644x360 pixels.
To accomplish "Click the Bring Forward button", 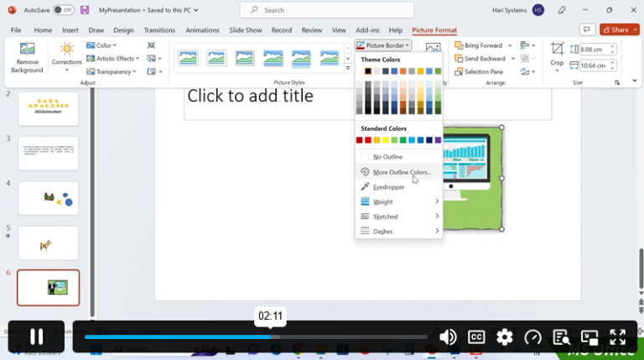I will point(479,45).
